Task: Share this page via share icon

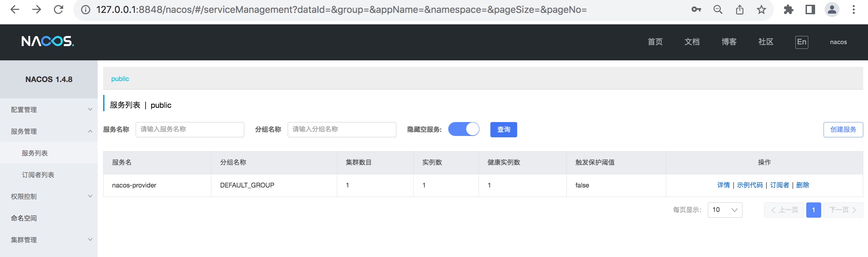Action: tap(740, 9)
